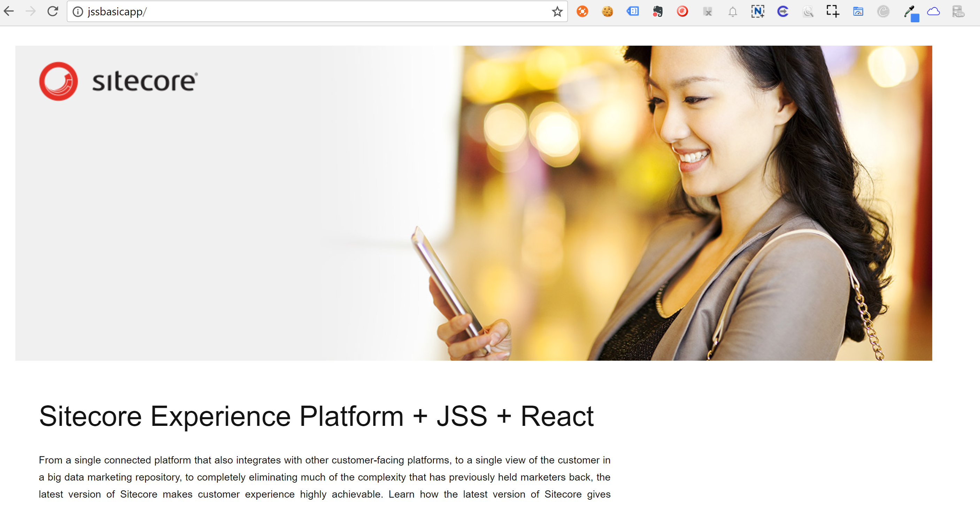Open the Nimbus N capture extension
The width and height of the screenshot is (980, 506).
click(757, 11)
